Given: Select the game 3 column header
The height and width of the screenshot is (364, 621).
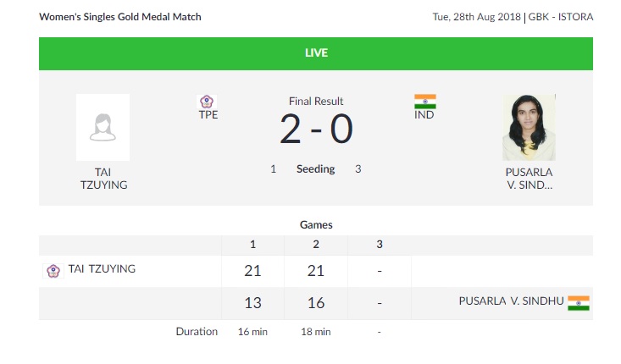Looking at the screenshot, I should [x=380, y=245].
